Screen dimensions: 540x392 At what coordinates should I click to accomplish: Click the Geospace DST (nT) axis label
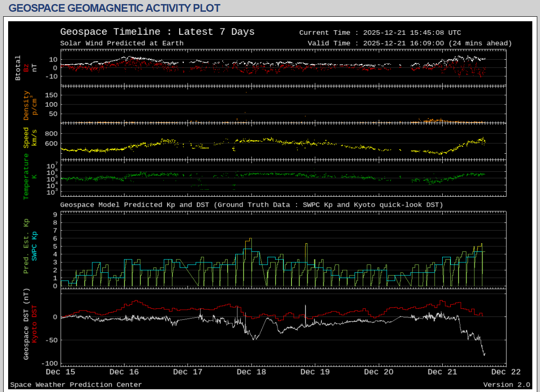coord(26,324)
